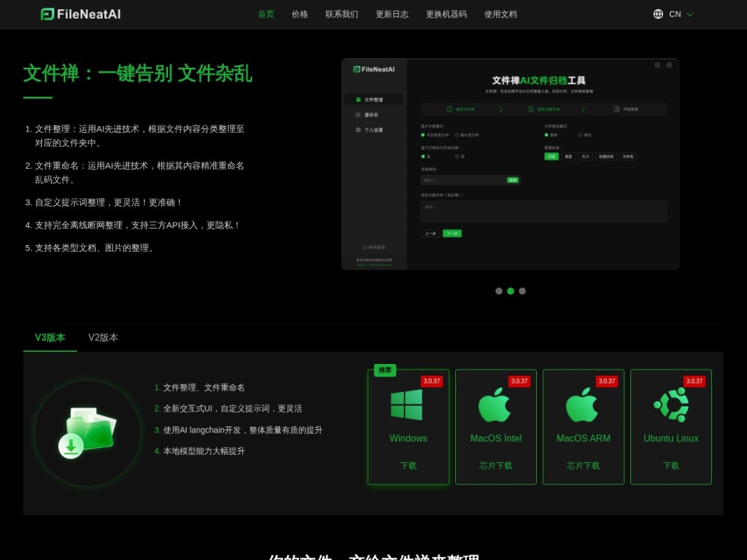Click the 'MacOS Intel' card label

click(496, 438)
